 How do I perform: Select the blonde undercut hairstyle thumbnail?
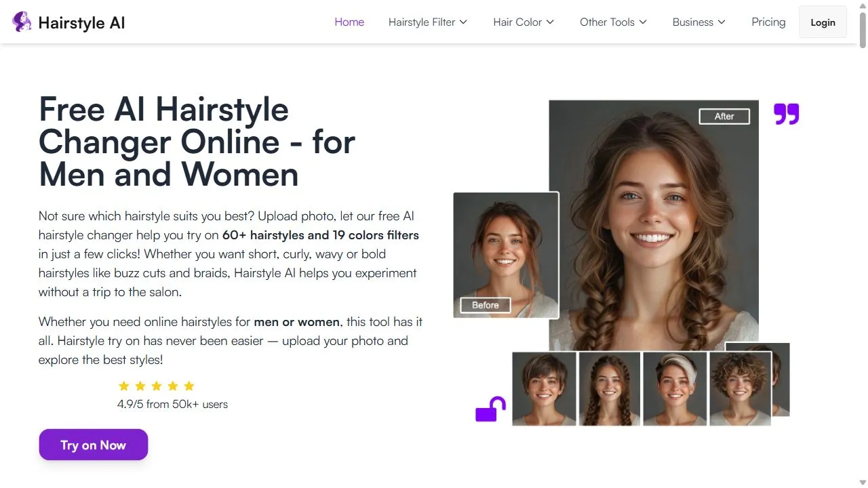675,388
